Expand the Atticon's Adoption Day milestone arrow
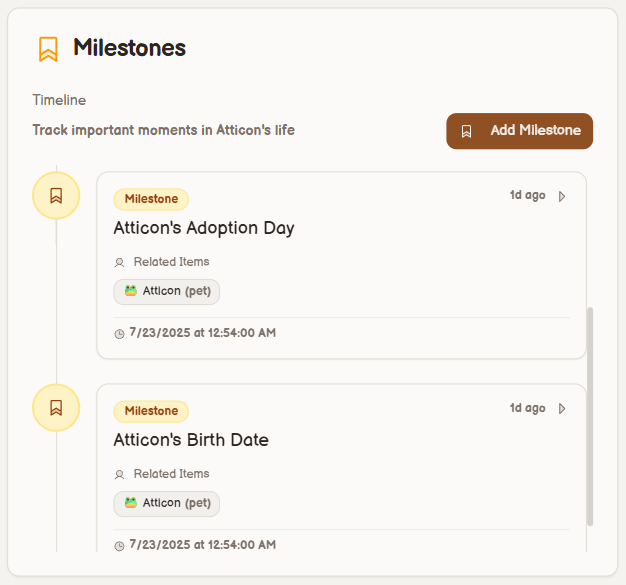Image resolution: width=626 pixels, height=585 pixels. pos(562,196)
